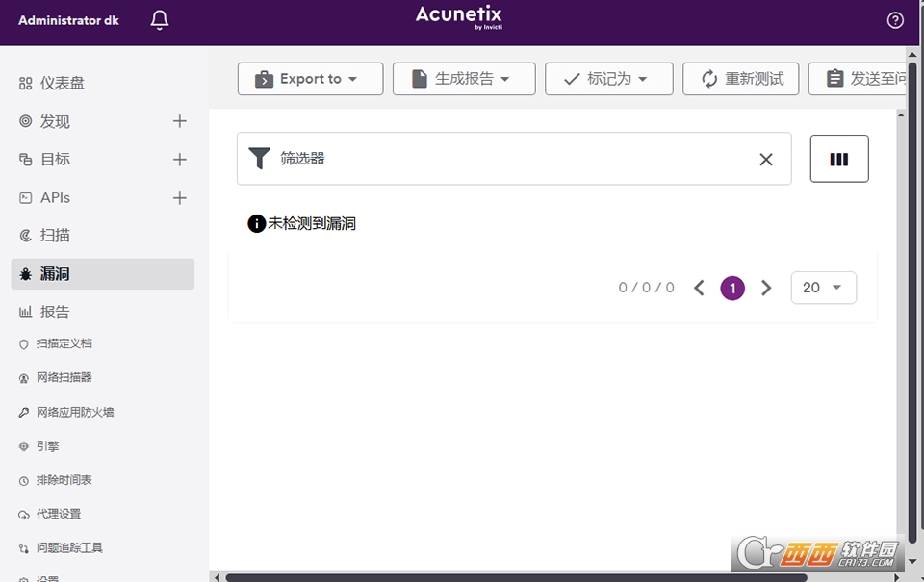Clear the filter with the X icon
Viewport: 924px width, 582px height.
765,159
